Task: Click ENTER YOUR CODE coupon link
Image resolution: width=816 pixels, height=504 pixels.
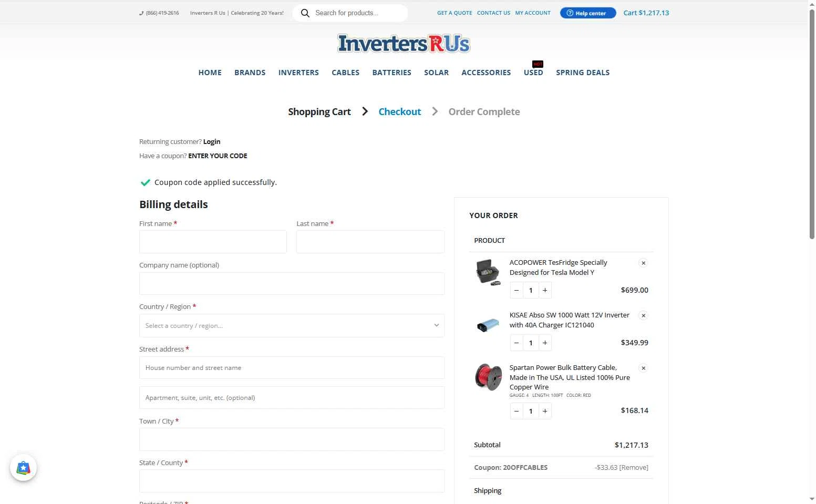Action: [218, 156]
